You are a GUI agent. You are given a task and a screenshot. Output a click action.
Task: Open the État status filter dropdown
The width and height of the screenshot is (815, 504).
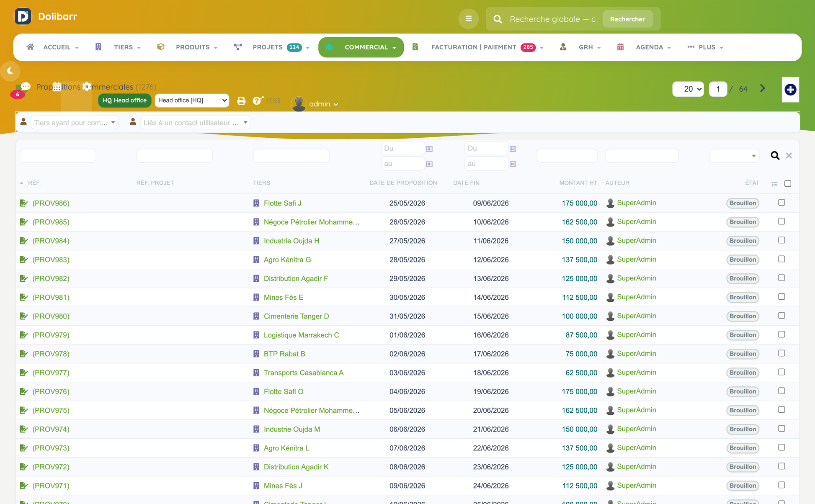(734, 156)
